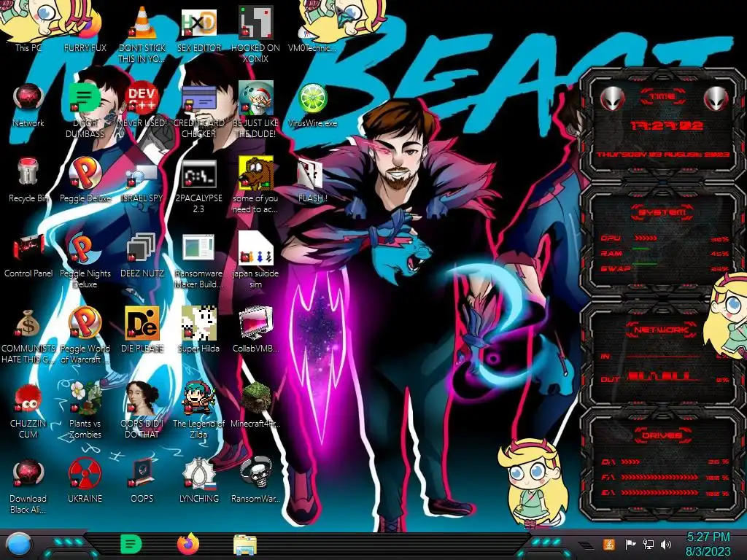Open 2PACALYPSE 2.3 command prompt icon
This screenshot has height=560, width=747.
click(198, 186)
